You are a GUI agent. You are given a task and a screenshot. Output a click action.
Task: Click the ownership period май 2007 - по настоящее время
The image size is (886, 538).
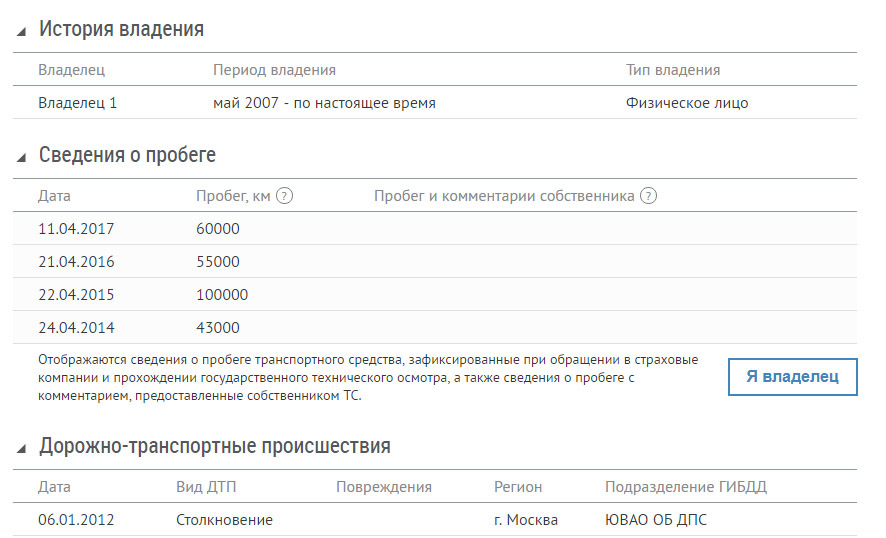(x=324, y=103)
